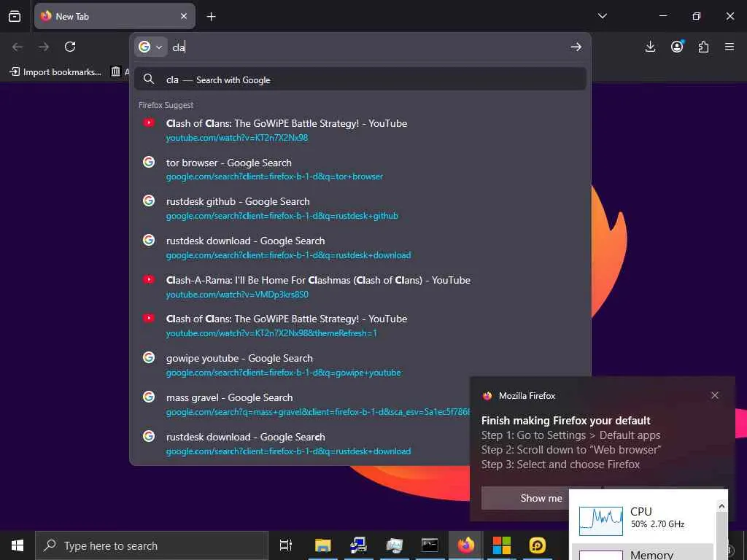Click the search magnifier in suggestion row
This screenshot has width=747, height=560.
(149, 79)
